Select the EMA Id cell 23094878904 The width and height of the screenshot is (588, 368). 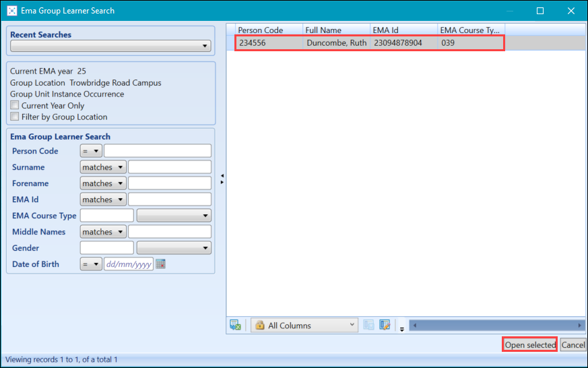click(x=404, y=42)
